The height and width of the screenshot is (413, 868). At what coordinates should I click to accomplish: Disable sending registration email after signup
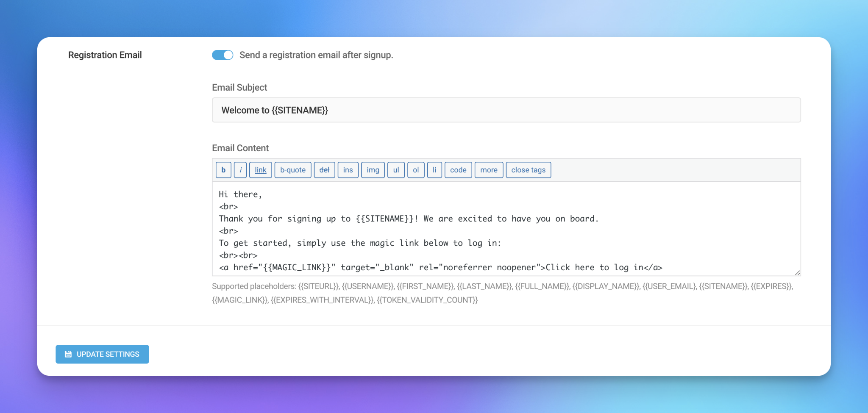point(222,55)
